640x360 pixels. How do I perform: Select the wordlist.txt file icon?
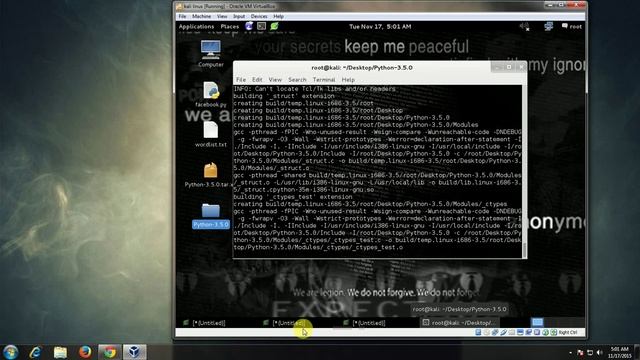pyautogui.click(x=211, y=134)
